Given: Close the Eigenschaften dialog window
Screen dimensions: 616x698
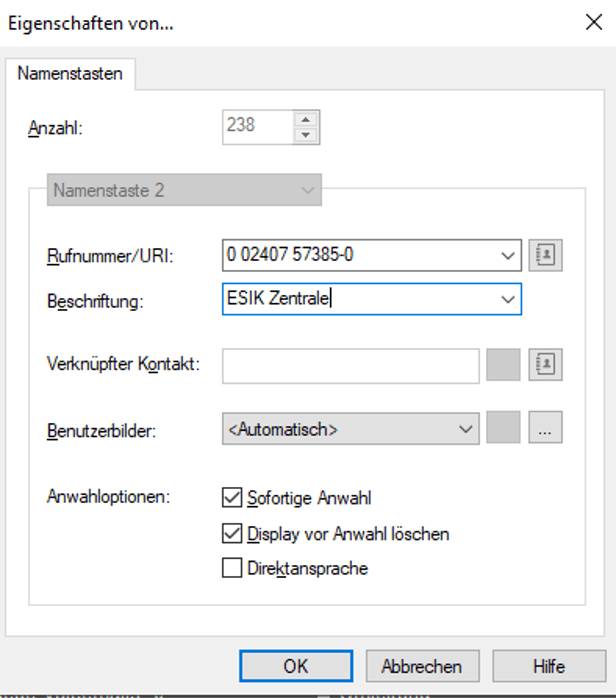Looking at the screenshot, I should [x=586, y=22].
